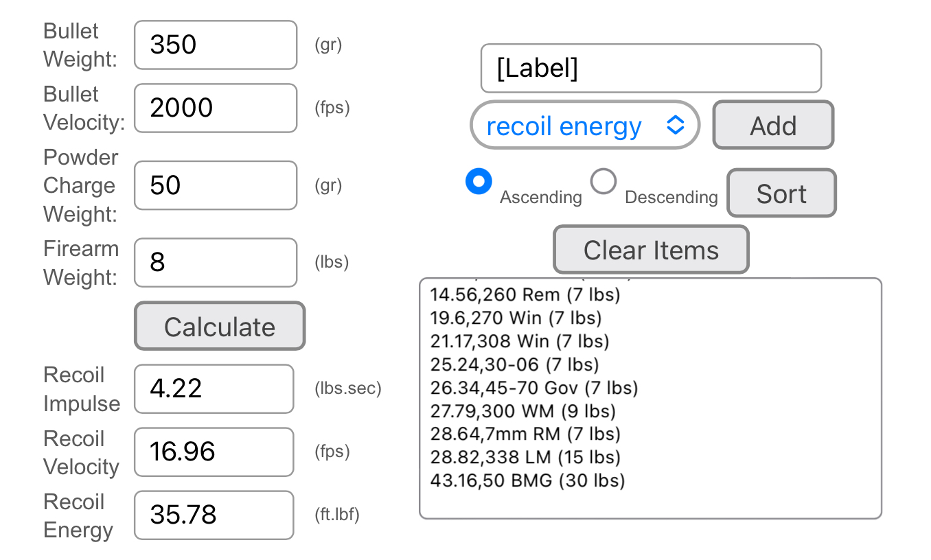Select the Descending radio button
Screen dimensions: 931x560
pos(604,181)
